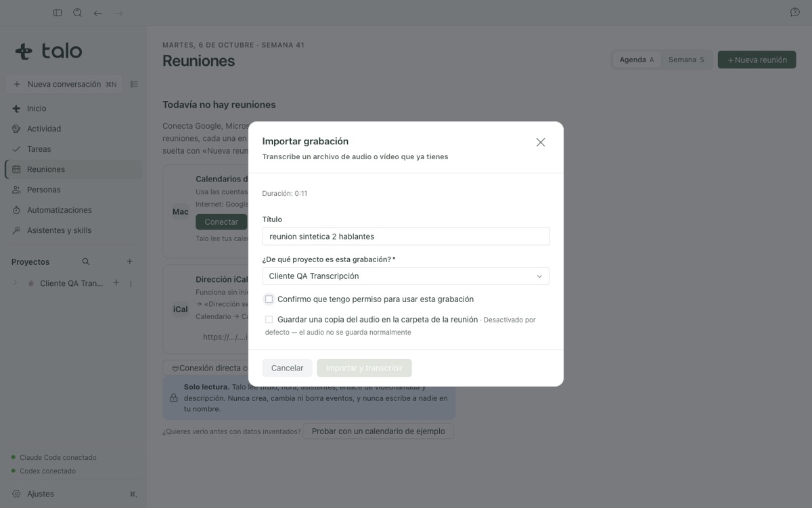Open Personas section

click(73, 190)
